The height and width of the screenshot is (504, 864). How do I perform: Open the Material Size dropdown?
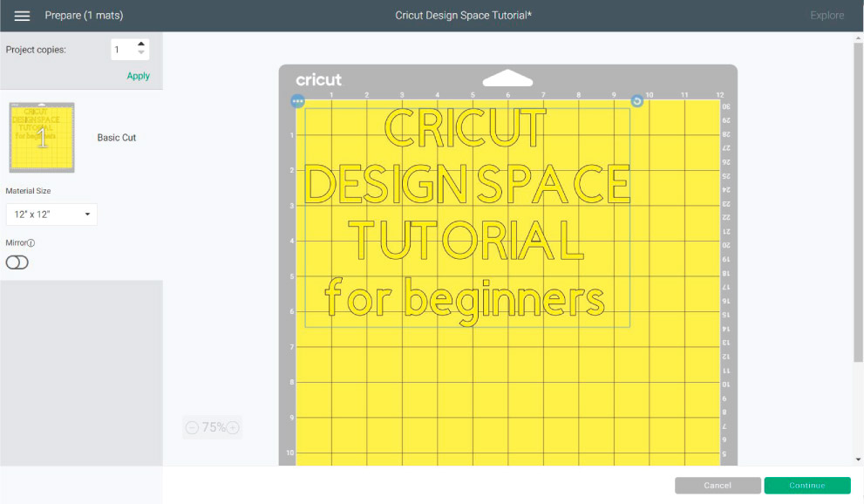click(51, 215)
